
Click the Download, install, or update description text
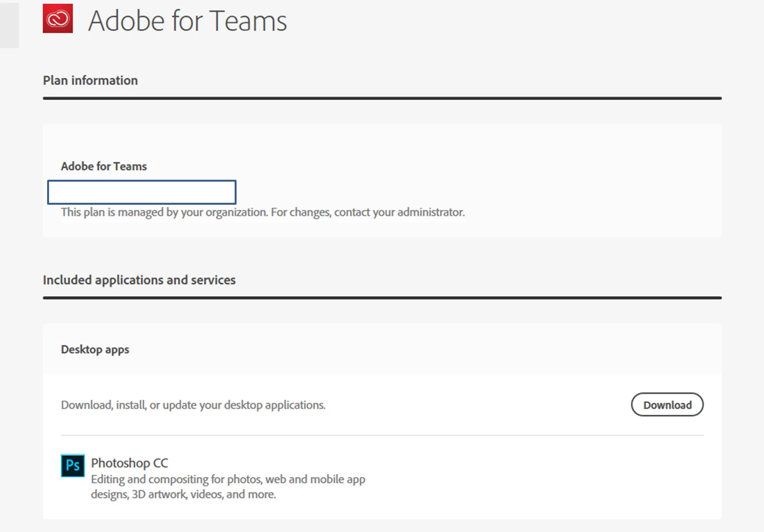193,405
